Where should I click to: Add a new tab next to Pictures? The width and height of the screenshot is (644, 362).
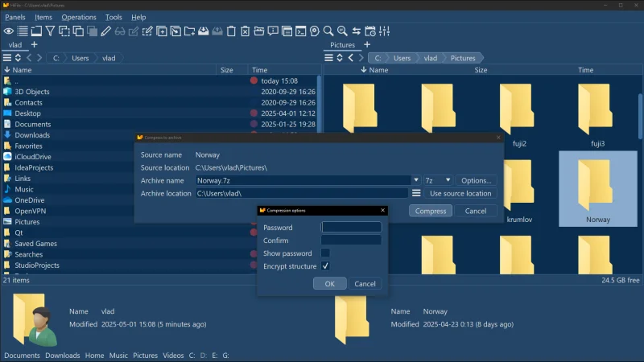pyautogui.click(x=367, y=44)
